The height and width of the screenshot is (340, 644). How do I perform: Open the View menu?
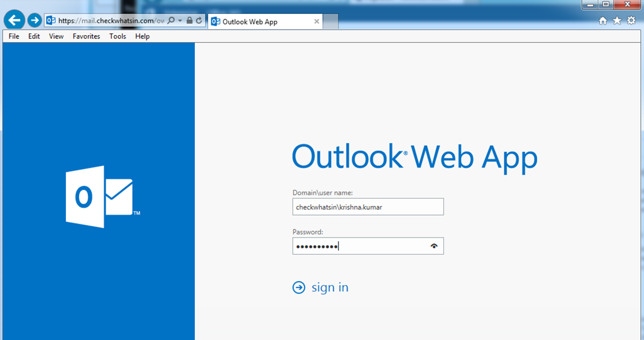[x=56, y=36]
